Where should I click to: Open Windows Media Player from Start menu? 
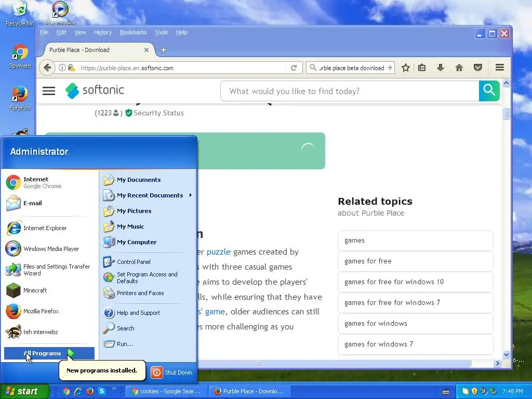point(50,249)
